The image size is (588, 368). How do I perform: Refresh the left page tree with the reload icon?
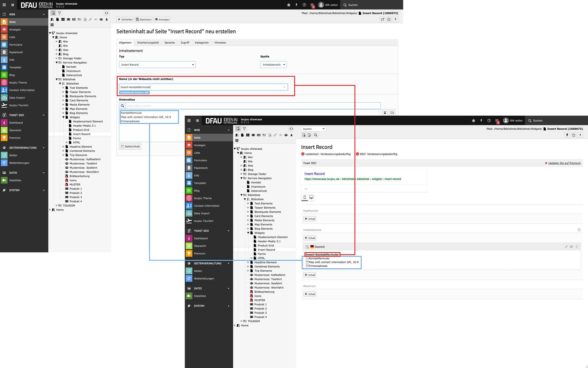pos(106,13)
